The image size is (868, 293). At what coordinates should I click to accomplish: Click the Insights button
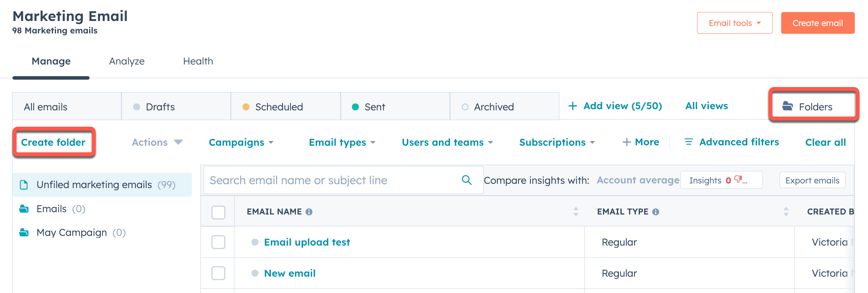pyautogui.click(x=721, y=180)
